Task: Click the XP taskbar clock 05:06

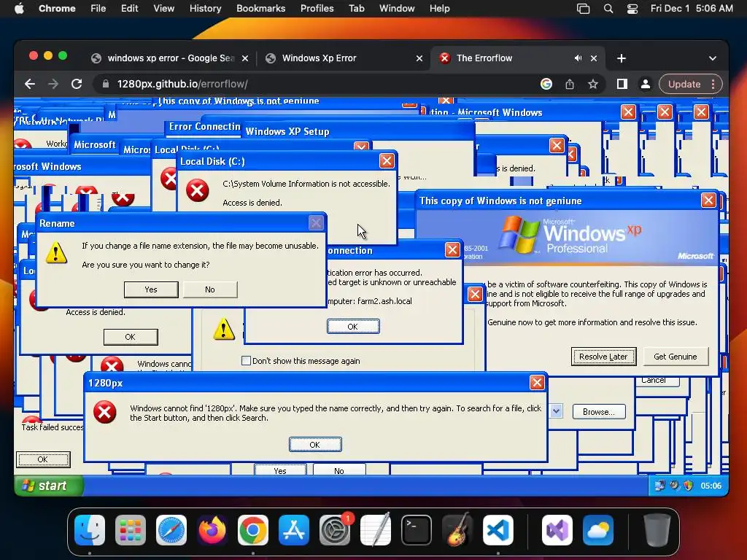Action: coord(711,486)
